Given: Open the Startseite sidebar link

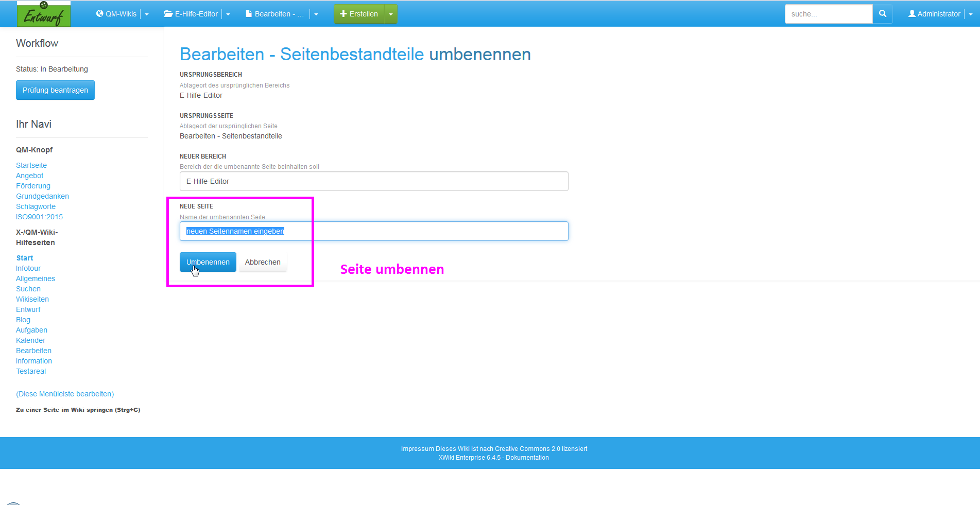Looking at the screenshot, I should pyautogui.click(x=31, y=165).
